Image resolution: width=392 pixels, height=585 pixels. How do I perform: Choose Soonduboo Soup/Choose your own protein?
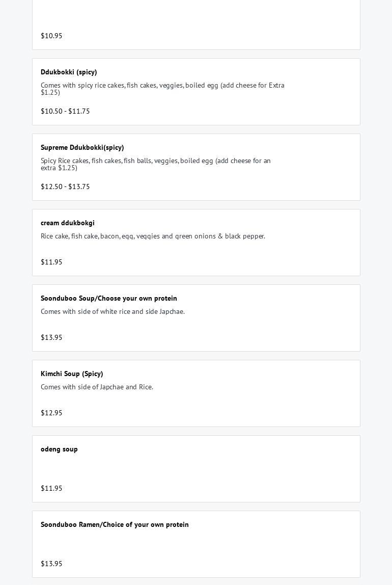click(x=196, y=318)
